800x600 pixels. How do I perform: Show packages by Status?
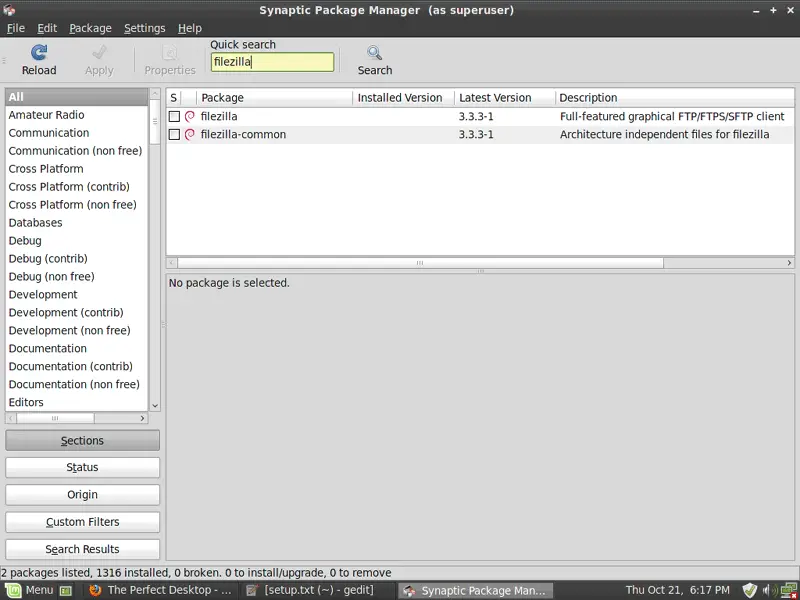pos(82,467)
